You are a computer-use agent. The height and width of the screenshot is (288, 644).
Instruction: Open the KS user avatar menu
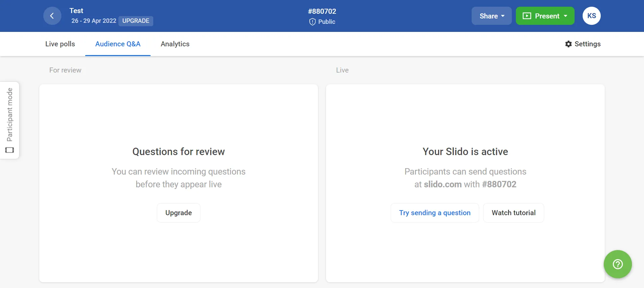[591, 16]
